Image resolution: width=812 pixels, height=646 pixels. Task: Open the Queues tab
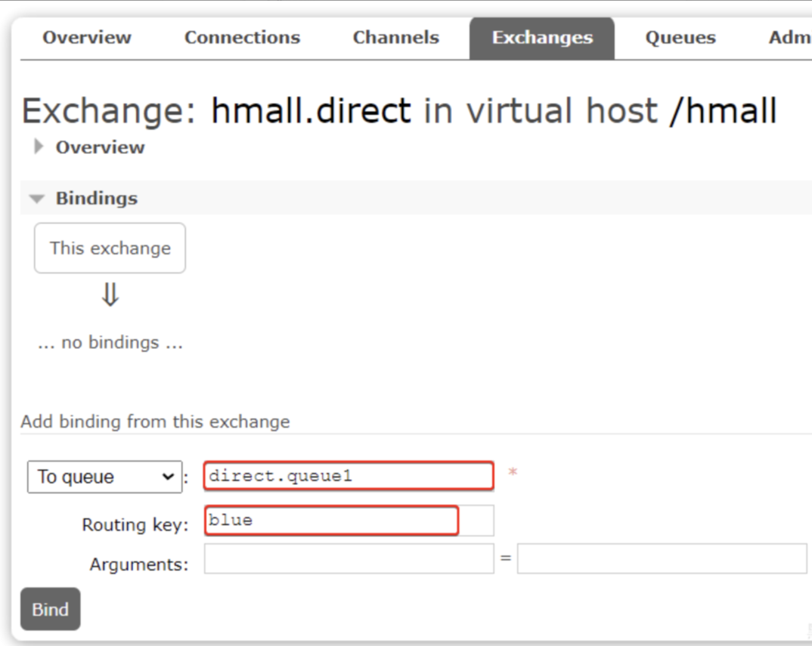[x=680, y=38]
